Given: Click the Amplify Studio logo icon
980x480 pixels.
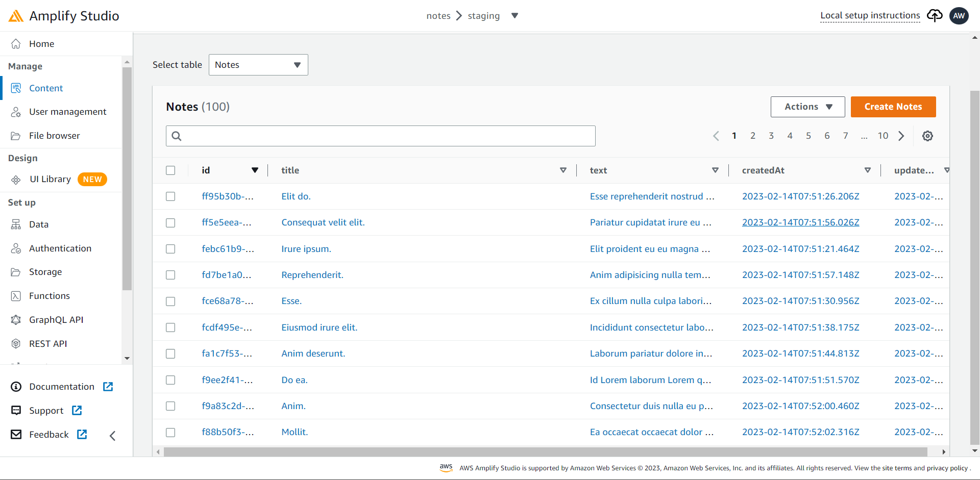Looking at the screenshot, I should [16, 16].
